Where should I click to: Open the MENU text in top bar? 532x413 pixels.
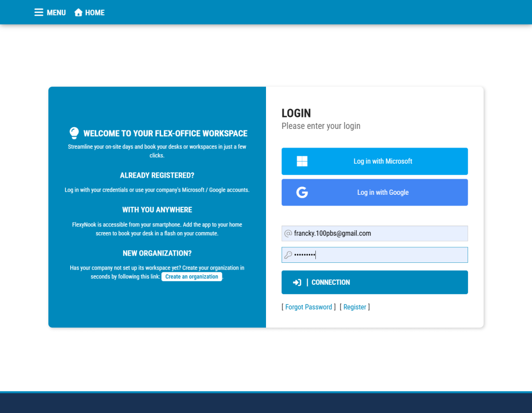pyautogui.click(x=56, y=12)
